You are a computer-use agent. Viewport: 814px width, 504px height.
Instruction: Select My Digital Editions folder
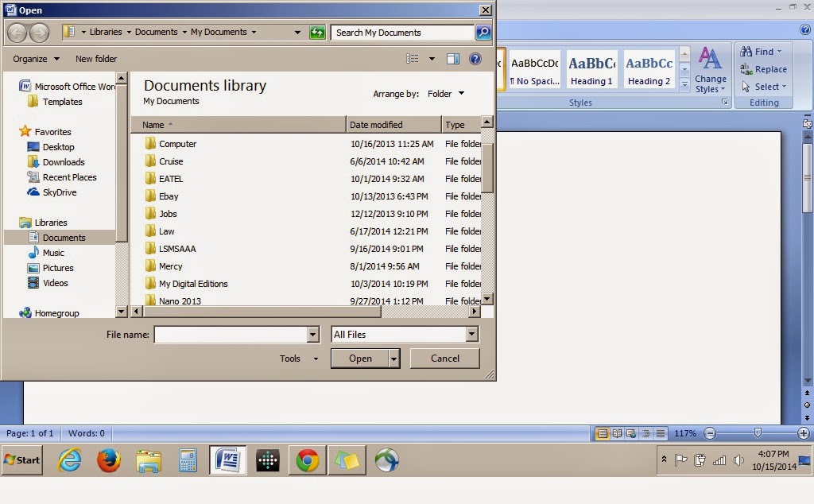[x=193, y=284]
